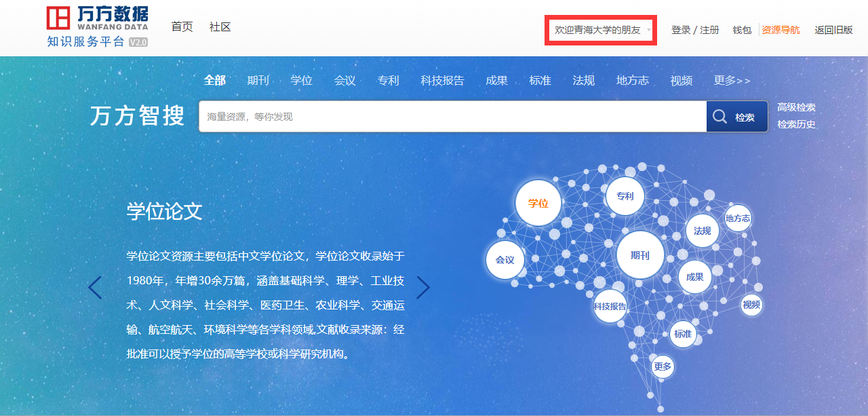The height and width of the screenshot is (416, 868).
Task: Select the 科技报告 search tab
Action: 442,81
